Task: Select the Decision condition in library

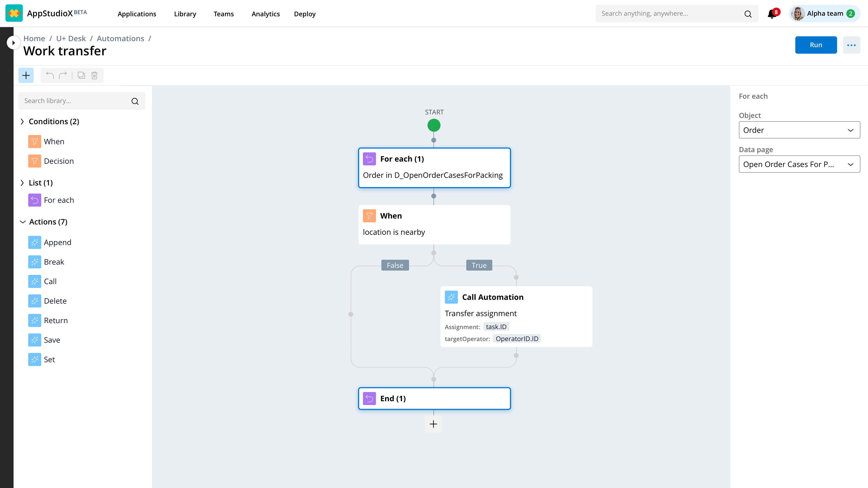Action: pyautogui.click(x=59, y=161)
